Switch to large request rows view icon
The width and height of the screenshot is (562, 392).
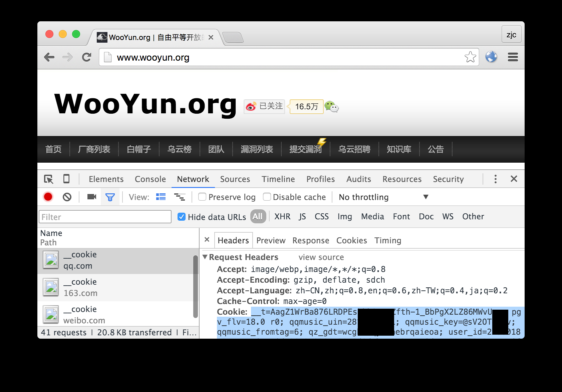coord(161,197)
